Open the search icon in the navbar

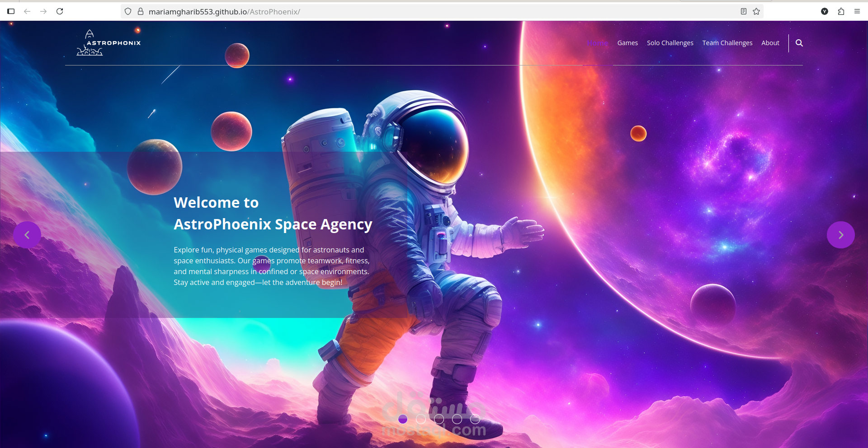(x=799, y=43)
